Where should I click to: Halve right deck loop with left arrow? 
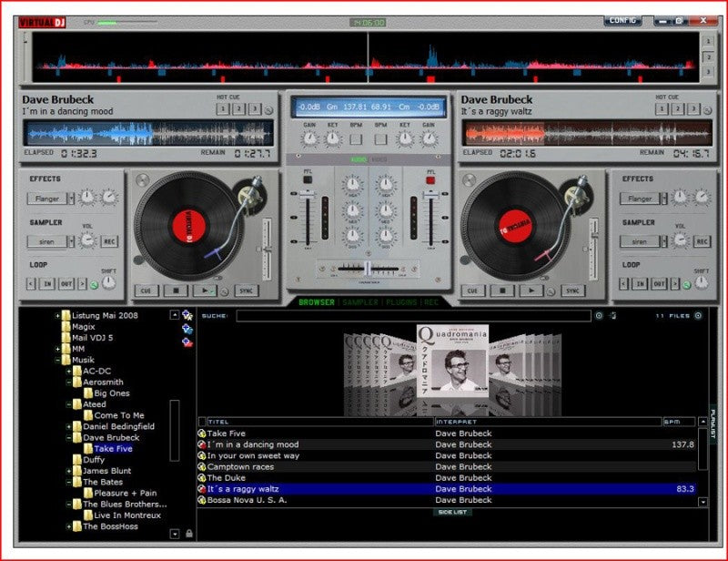[623, 284]
